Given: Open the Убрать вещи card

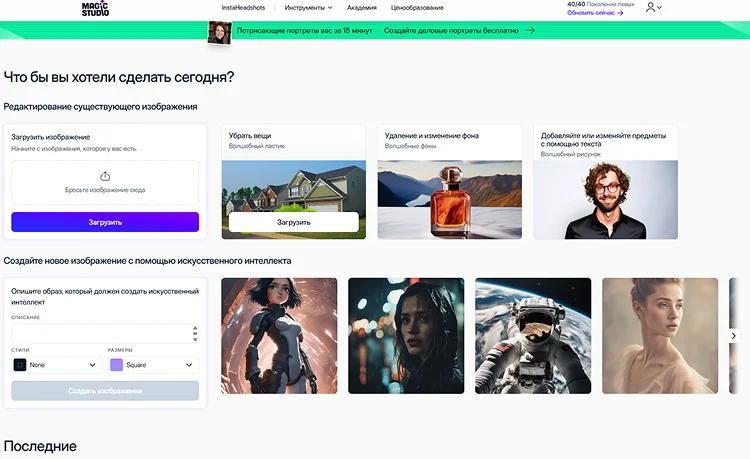Looking at the screenshot, I should [294, 182].
